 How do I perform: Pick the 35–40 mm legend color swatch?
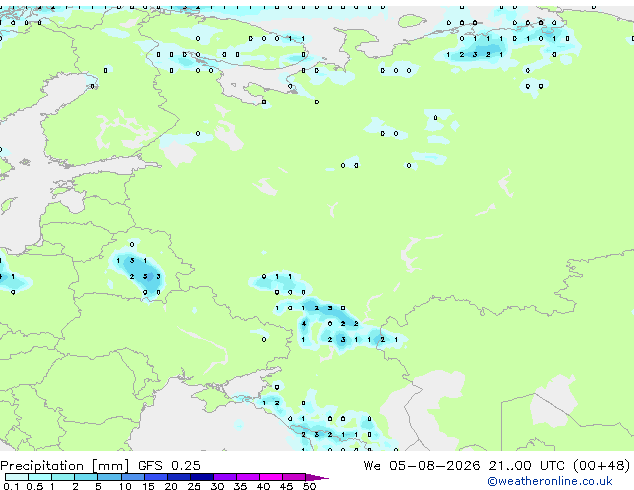coord(247,477)
